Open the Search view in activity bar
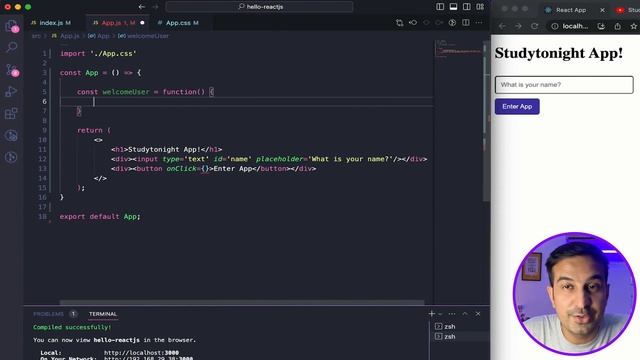Viewport: 640px width, 360px height. pyautogui.click(x=11, y=47)
